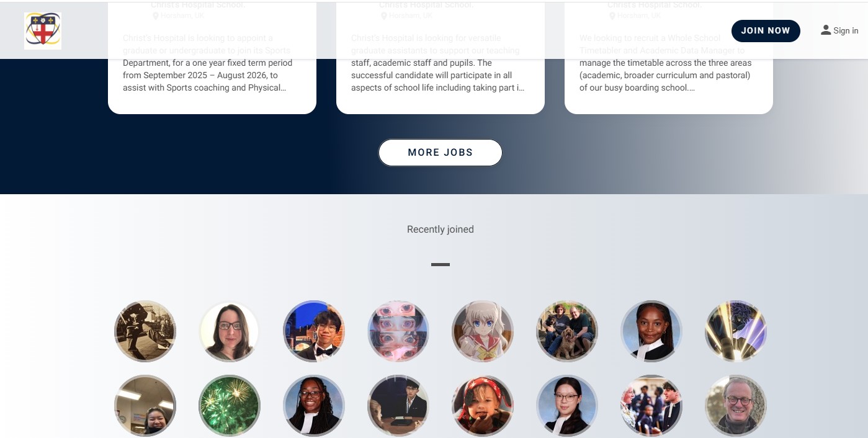Click the school crest logo in header
The height and width of the screenshot is (438, 868).
pyautogui.click(x=43, y=30)
